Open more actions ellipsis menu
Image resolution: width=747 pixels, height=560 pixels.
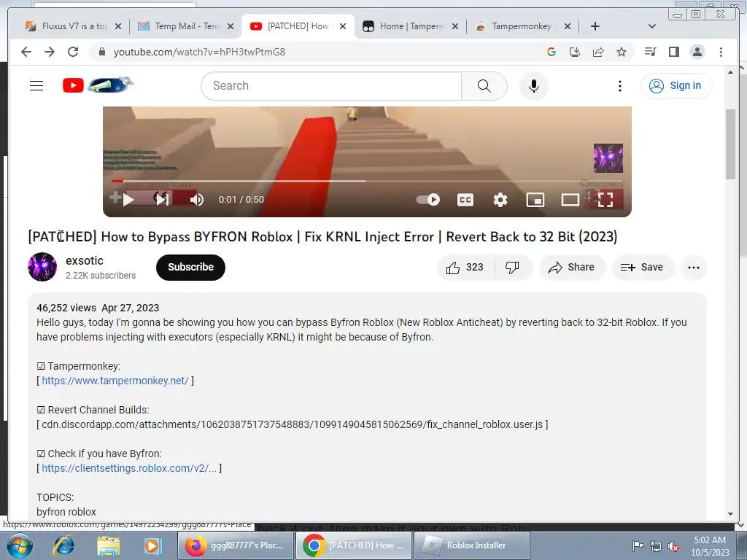[x=694, y=268]
